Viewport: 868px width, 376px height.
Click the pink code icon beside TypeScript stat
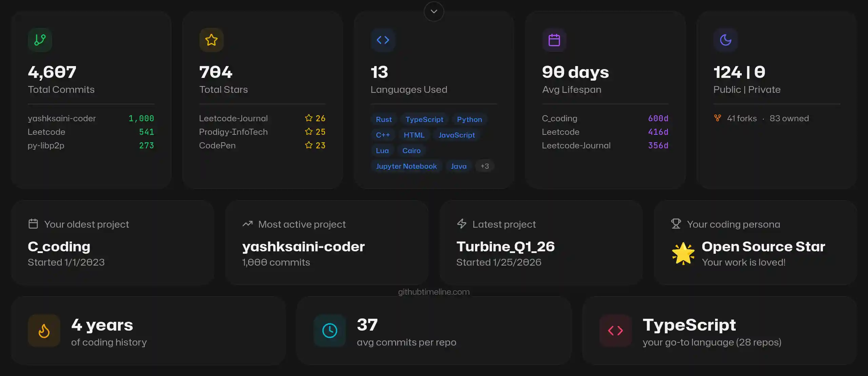pyautogui.click(x=615, y=331)
